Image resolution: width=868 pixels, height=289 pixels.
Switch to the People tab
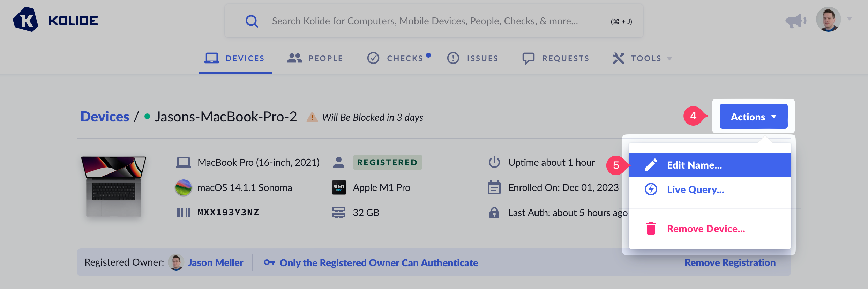pyautogui.click(x=315, y=58)
